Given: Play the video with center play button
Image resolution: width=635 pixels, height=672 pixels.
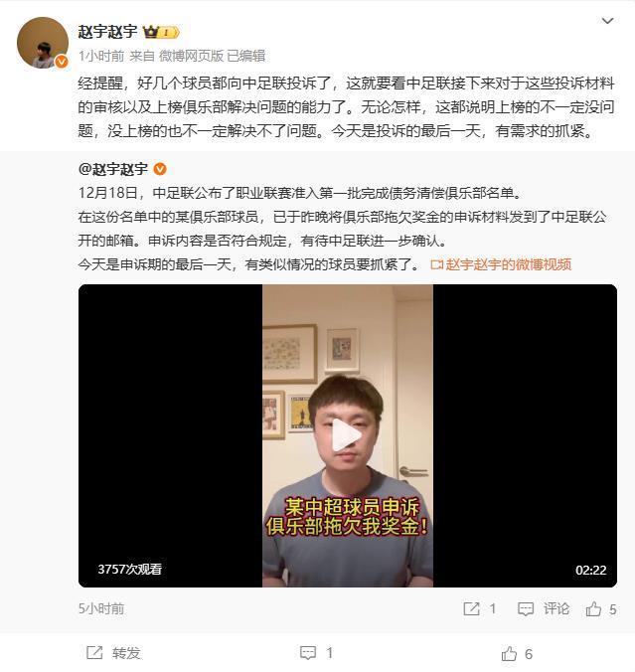Looking at the screenshot, I should [347, 435].
